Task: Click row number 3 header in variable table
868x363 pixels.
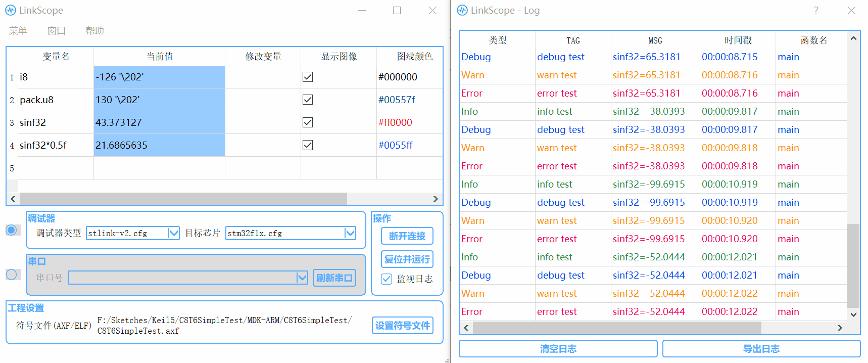Action: tap(12, 122)
